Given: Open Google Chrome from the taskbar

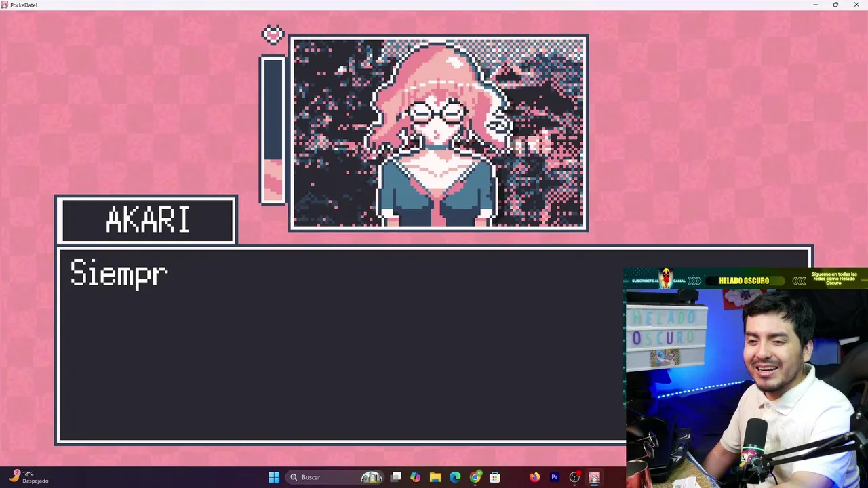Looking at the screenshot, I should (475, 477).
